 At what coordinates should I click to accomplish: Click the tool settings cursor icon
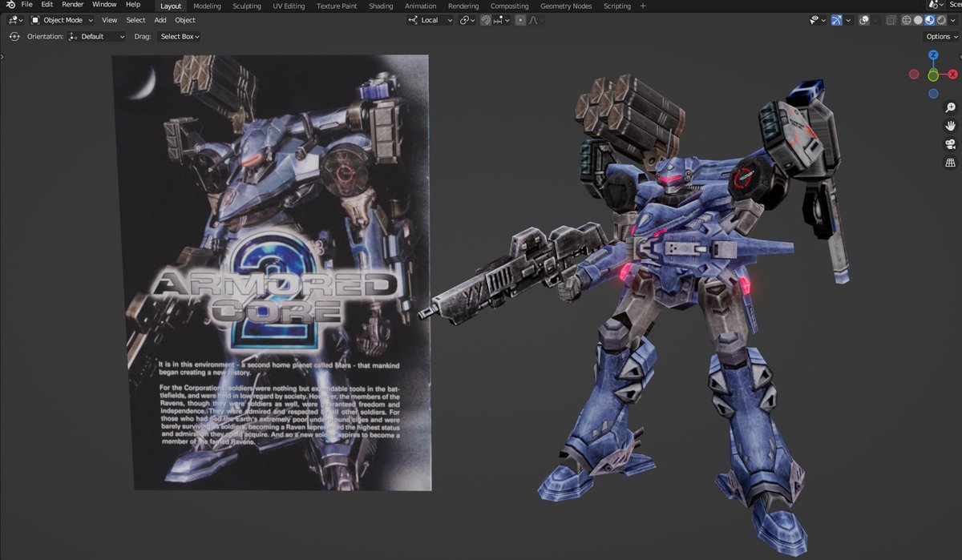coord(14,36)
